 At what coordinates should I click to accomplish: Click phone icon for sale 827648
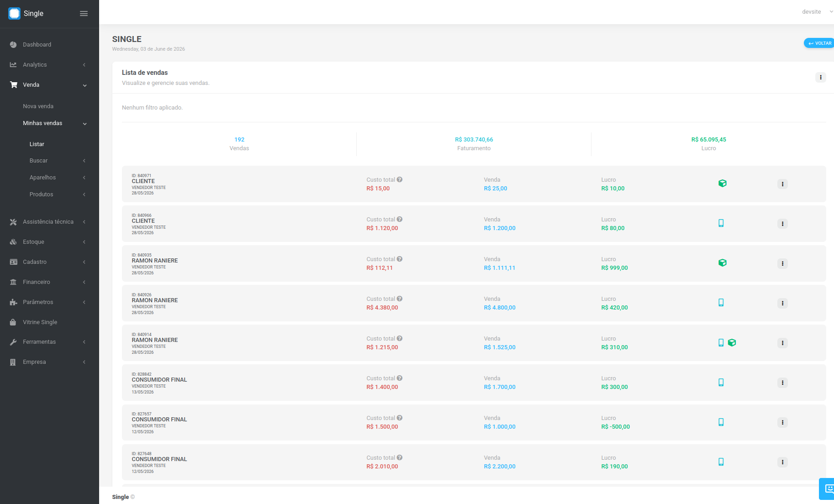[x=721, y=462]
